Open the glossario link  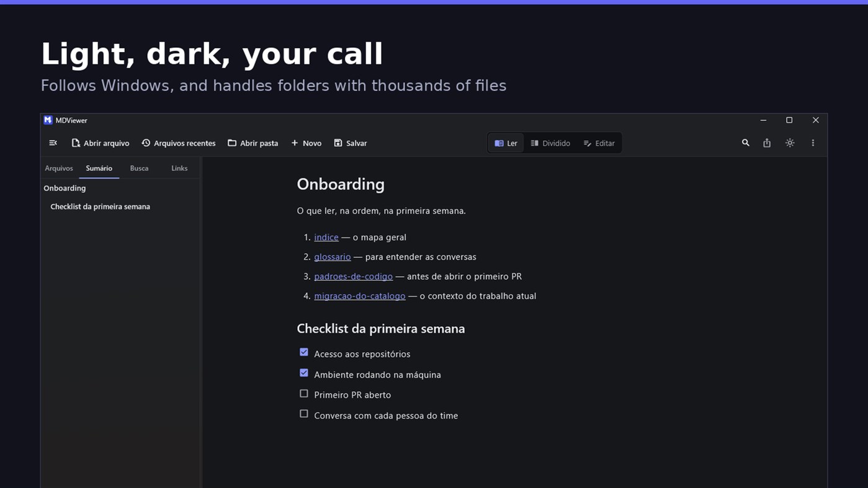333,257
